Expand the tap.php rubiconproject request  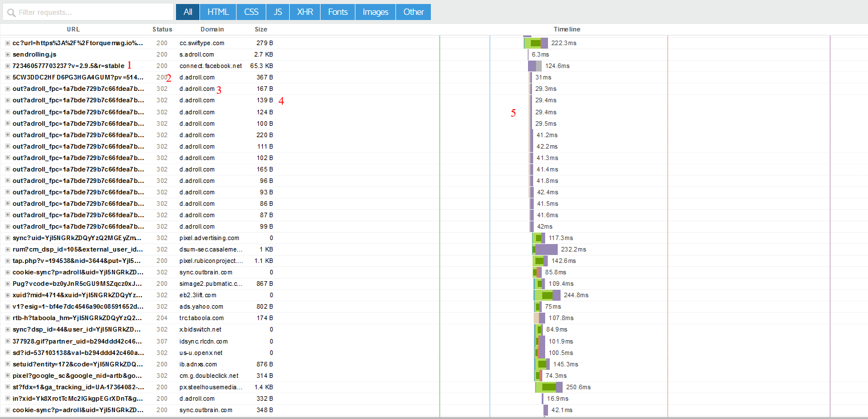(x=7, y=261)
